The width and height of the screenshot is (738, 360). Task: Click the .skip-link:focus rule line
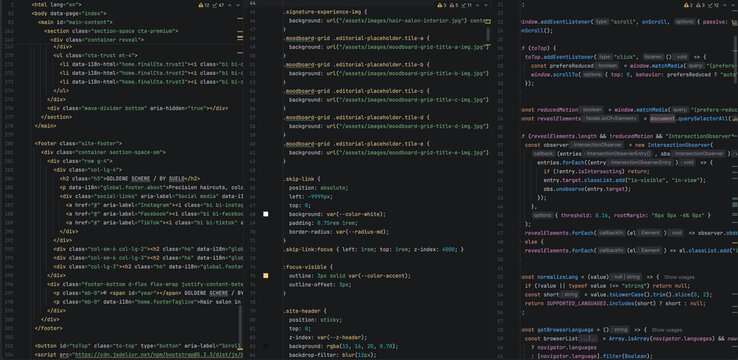pyautogui.click(x=374, y=249)
